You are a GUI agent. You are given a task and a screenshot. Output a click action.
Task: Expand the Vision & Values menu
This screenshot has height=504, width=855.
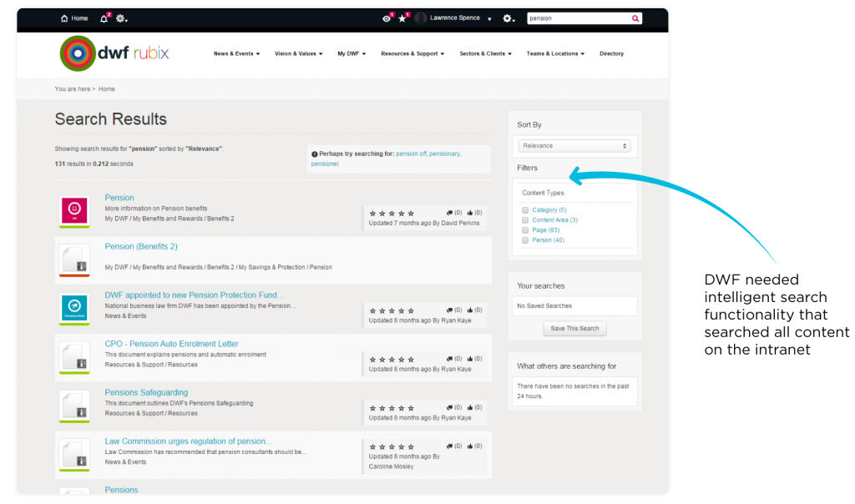(x=299, y=53)
